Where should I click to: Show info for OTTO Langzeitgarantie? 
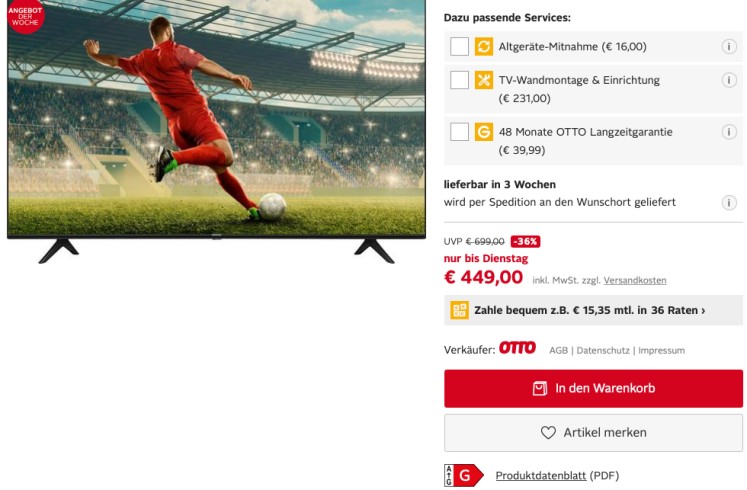[728, 132]
